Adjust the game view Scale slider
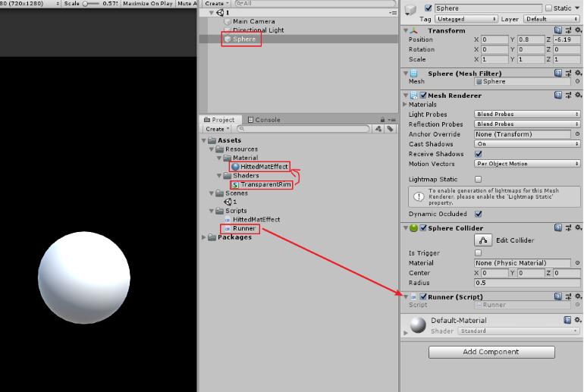The image size is (584, 392). click(90, 3)
